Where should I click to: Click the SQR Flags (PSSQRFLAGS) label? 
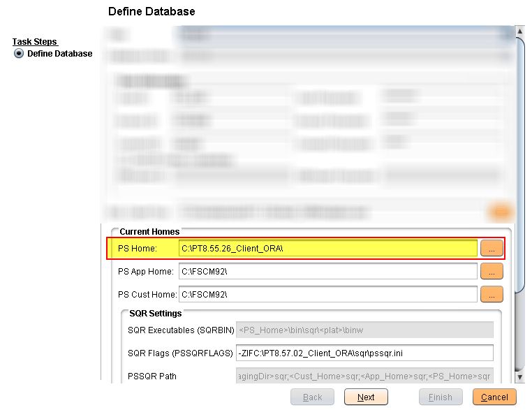[x=180, y=353]
